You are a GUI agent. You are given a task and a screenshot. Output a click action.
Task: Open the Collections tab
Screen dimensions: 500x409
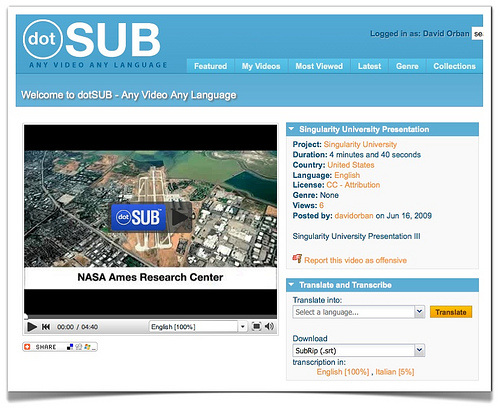(x=454, y=66)
